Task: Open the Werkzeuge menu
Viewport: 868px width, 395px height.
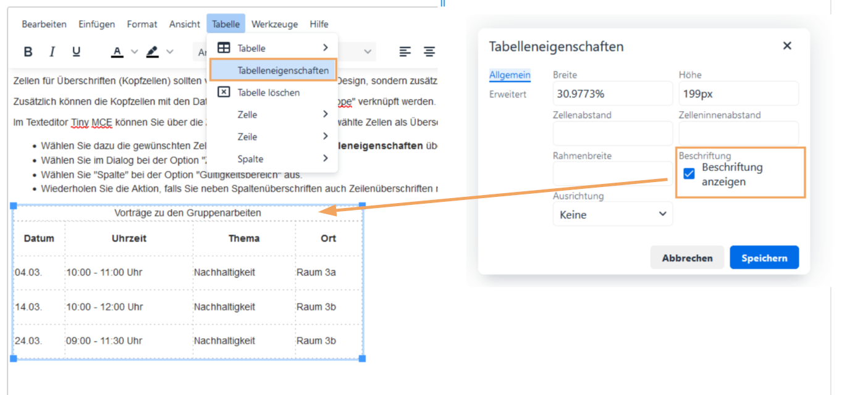Action: click(x=274, y=24)
